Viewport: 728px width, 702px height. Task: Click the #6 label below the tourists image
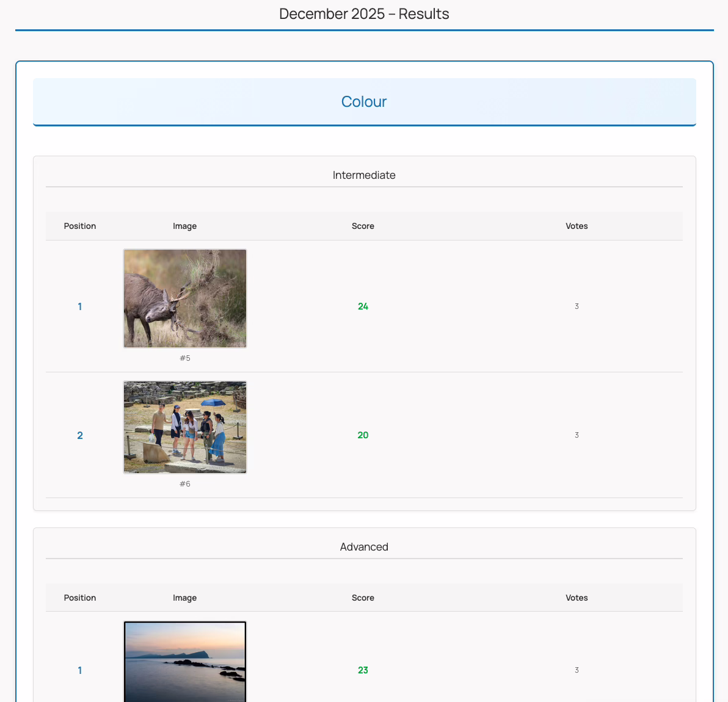pyautogui.click(x=185, y=484)
